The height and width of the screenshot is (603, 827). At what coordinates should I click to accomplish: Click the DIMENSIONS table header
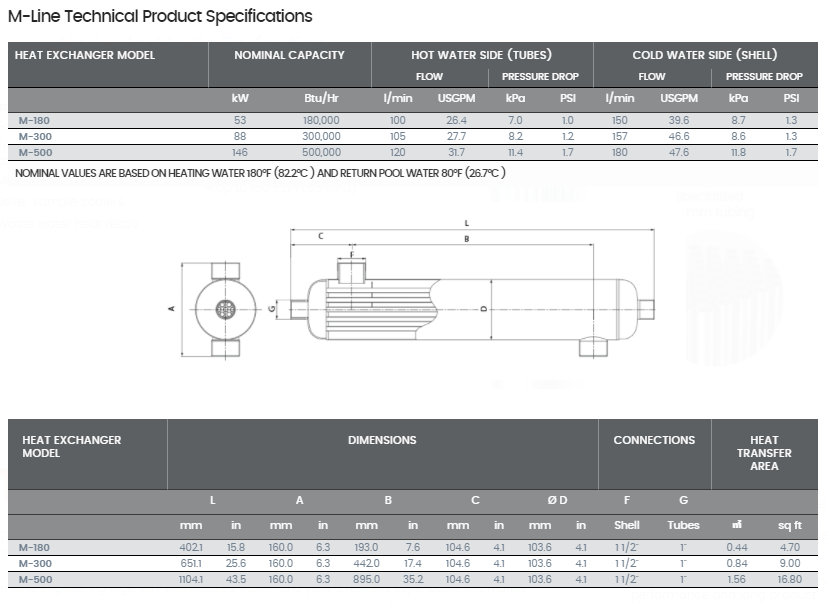(x=382, y=440)
